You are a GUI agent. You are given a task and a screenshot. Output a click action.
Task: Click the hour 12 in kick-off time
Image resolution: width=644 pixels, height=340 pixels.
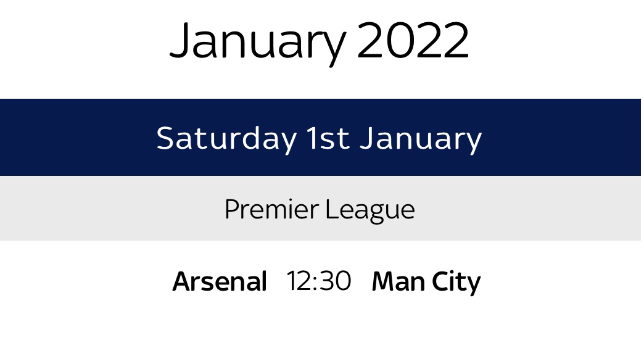(299, 281)
